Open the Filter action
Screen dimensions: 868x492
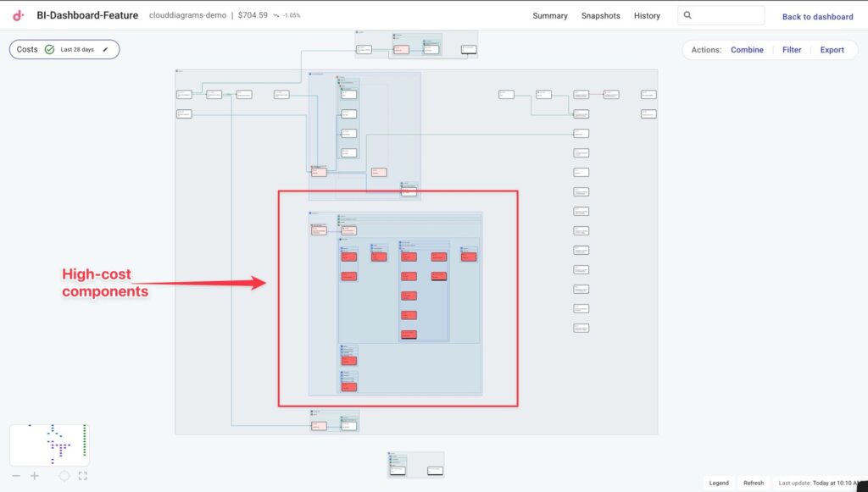[x=792, y=50]
